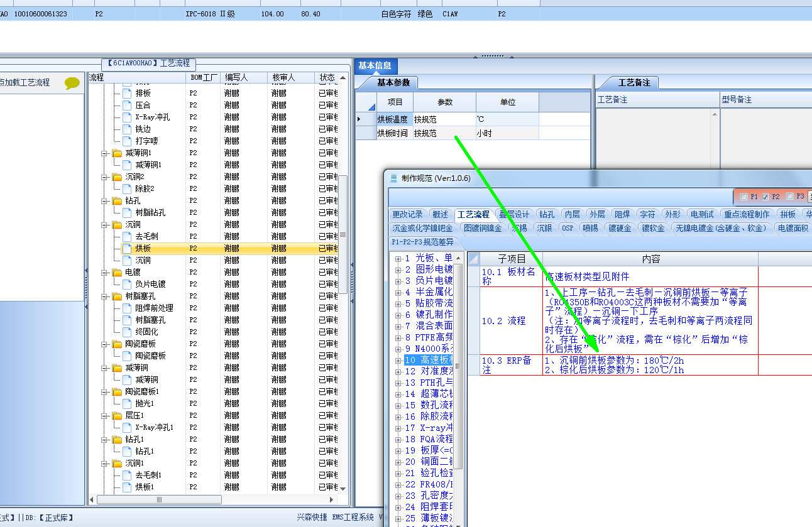
Task: Select the 10.3 ERP备注 row
Action: click(x=618, y=365)
